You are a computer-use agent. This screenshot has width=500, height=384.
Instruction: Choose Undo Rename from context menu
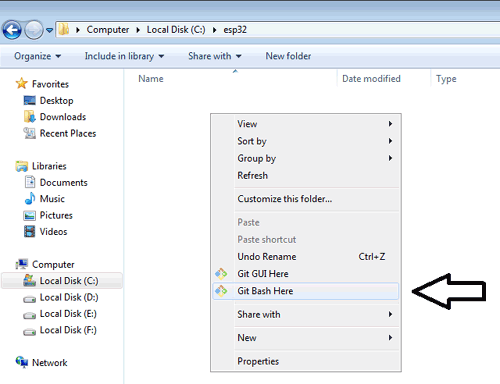point(306,257)
